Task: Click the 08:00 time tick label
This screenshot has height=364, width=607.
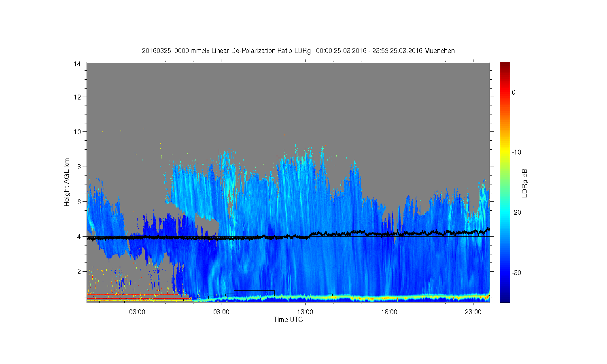Action: pos(221,312)
